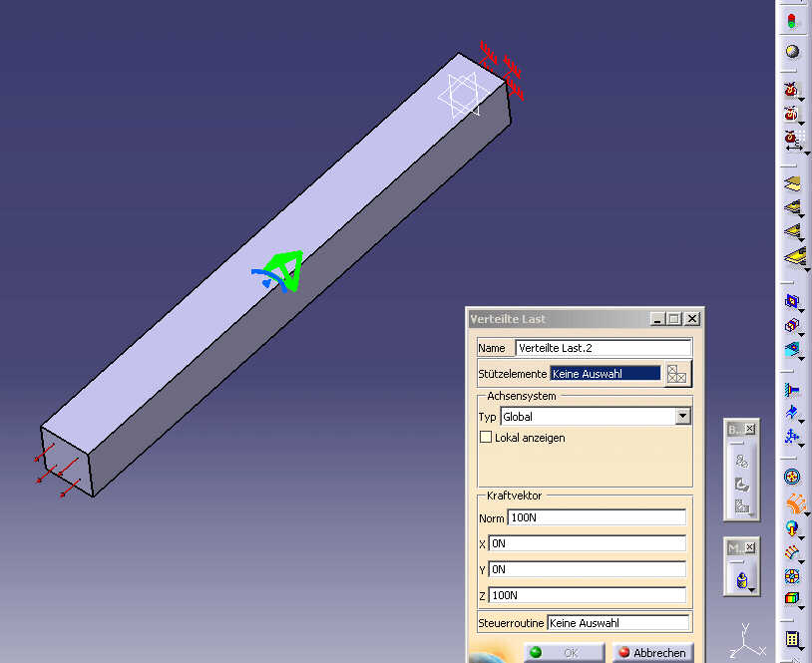
Task: Expand arrow under Compute calculator icon
Action: 801,648
